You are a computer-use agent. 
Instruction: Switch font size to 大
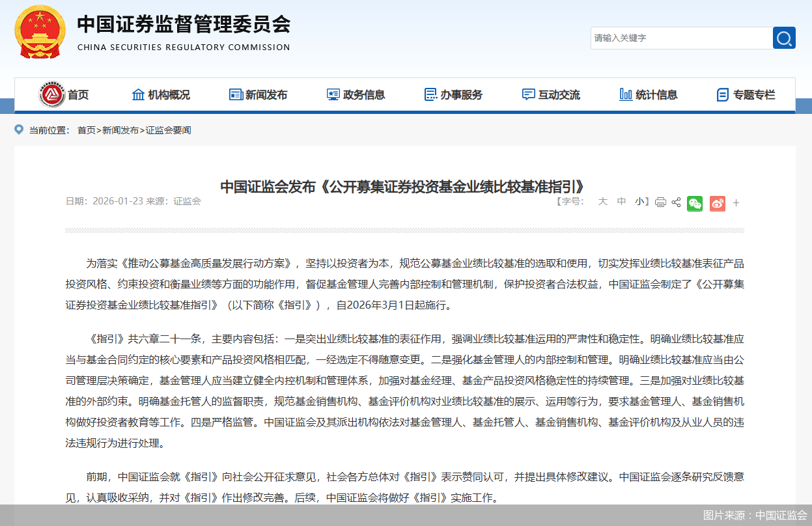tap(602, 202)
